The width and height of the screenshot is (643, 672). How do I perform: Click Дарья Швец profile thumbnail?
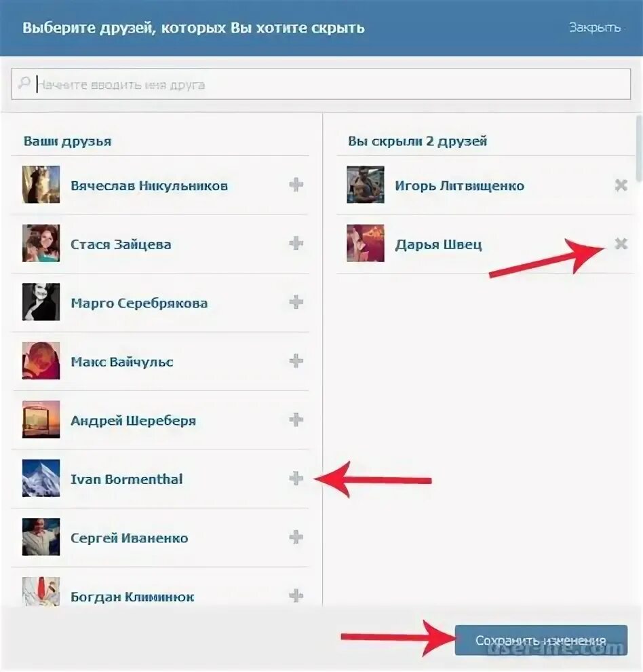[366, 243]
